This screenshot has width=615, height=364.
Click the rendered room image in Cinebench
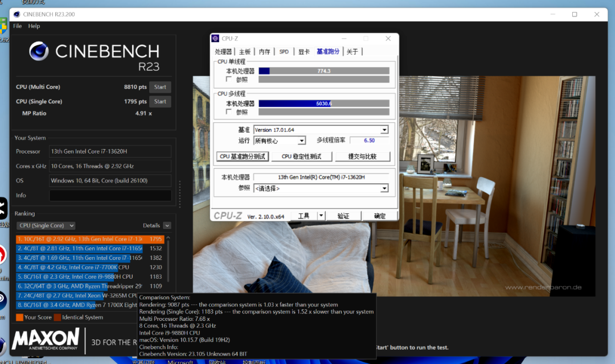(394, 186)
